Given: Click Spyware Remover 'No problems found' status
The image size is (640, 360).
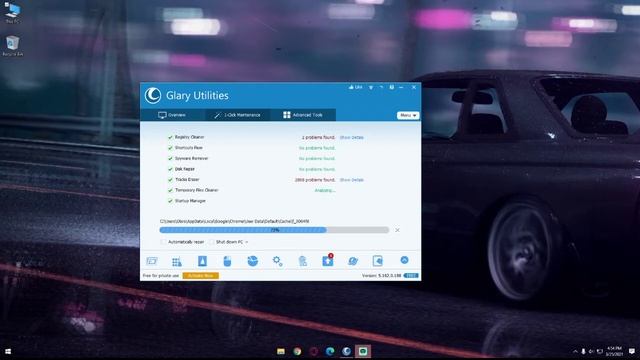Looking at the screenshot, I should click(x=317, y=159).
